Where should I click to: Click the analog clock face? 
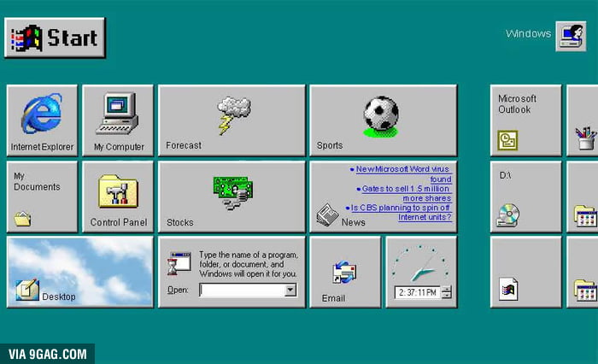click(420, 263)
